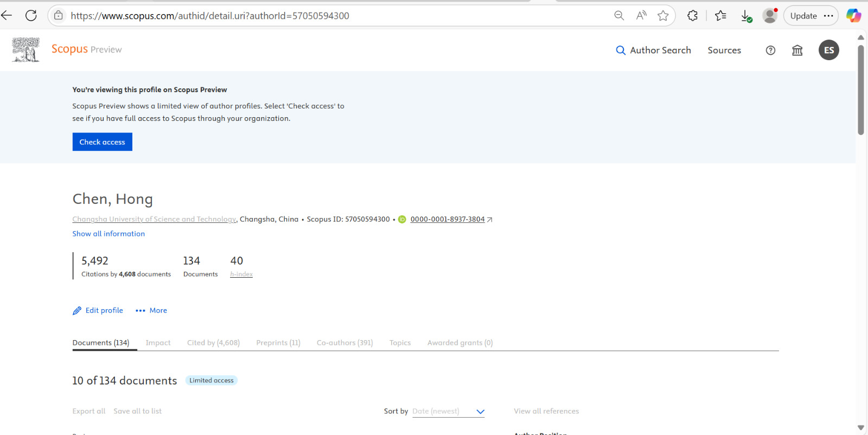Click the page vertical scrollbar
Viewport: 868px width, 435px height.
860,90
